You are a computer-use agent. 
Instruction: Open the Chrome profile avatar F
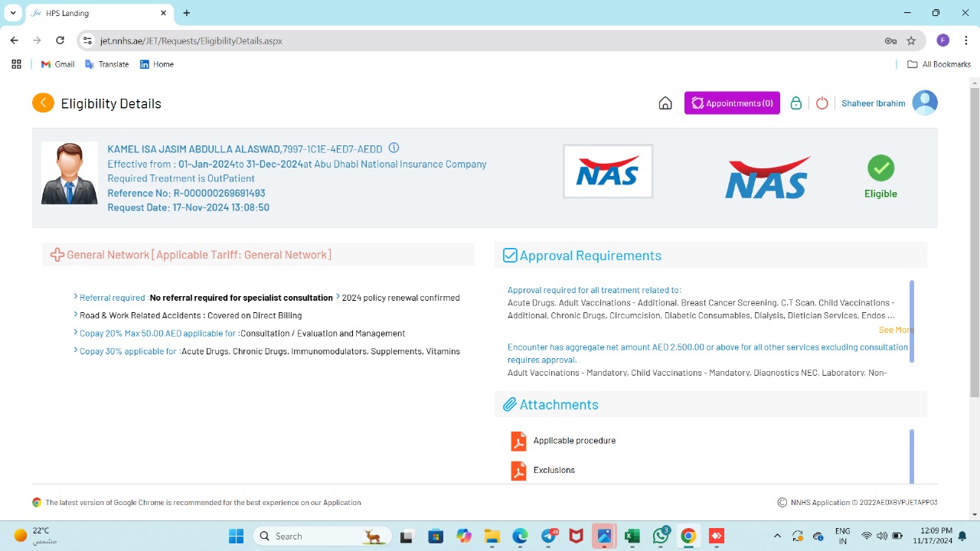[943, 41]
